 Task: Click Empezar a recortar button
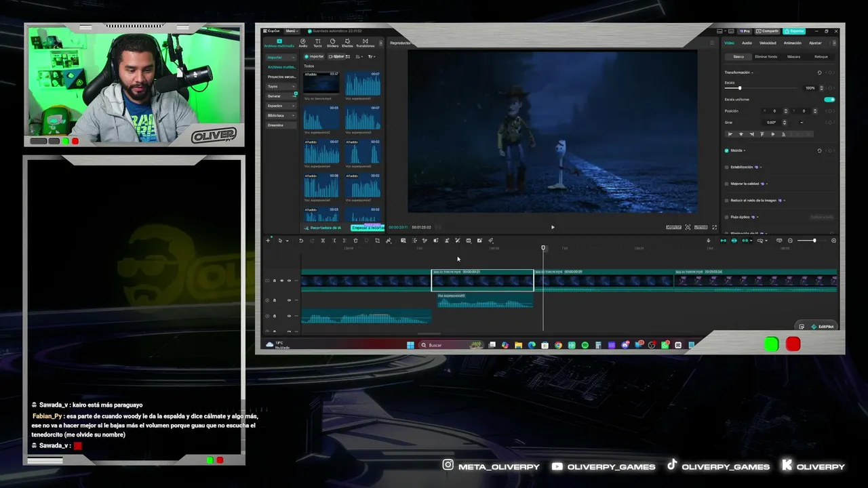tap(368, 228)
